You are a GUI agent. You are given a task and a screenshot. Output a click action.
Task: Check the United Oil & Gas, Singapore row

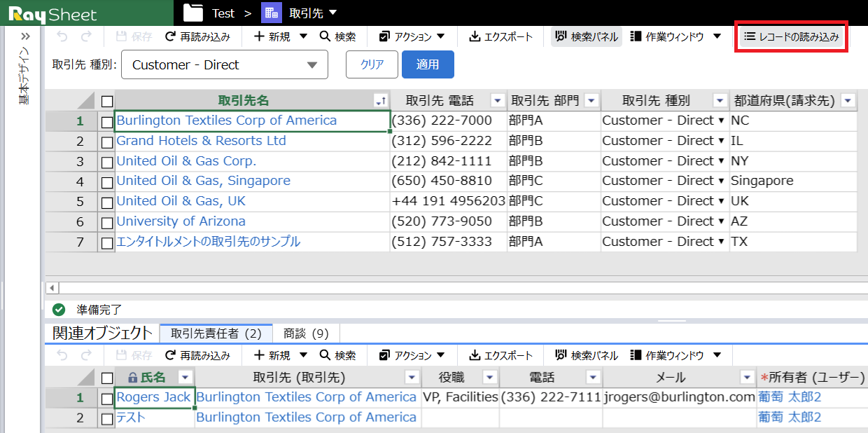(x=106, y=182)
